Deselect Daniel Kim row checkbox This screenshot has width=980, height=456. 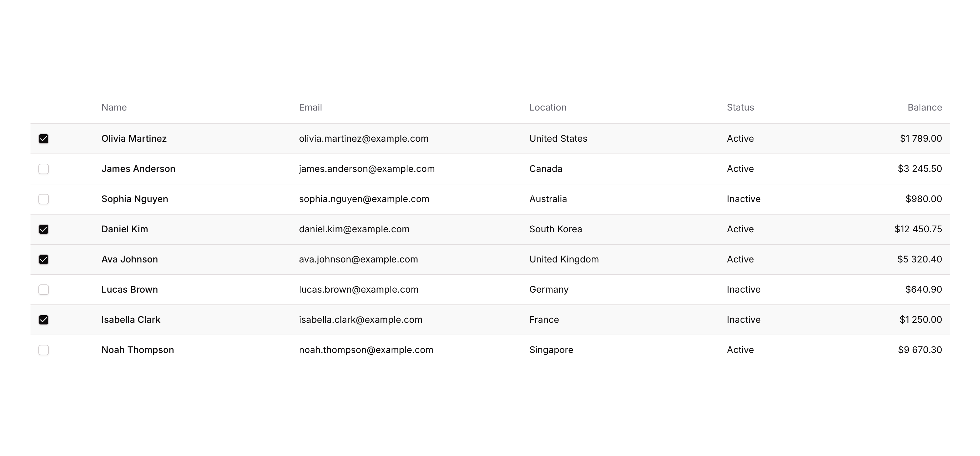44,229
